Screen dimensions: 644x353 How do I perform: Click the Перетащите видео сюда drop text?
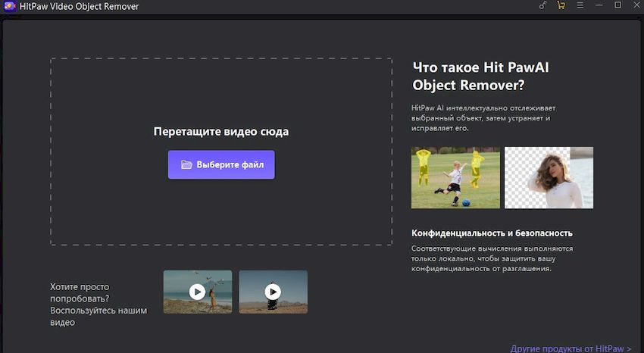click(x=221, y=131)
